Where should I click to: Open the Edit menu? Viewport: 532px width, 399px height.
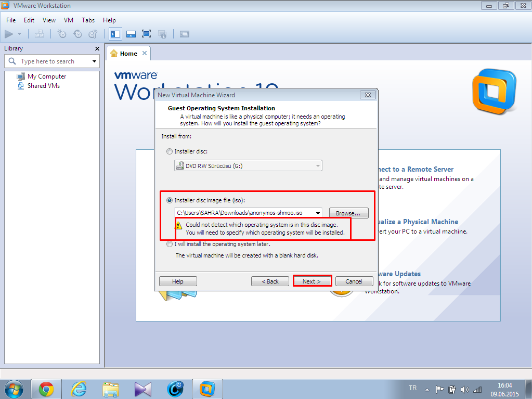pos(29,20)
